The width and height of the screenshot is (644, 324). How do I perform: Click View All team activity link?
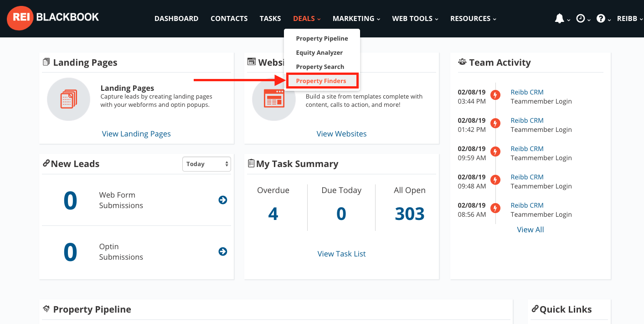(531, 230)
